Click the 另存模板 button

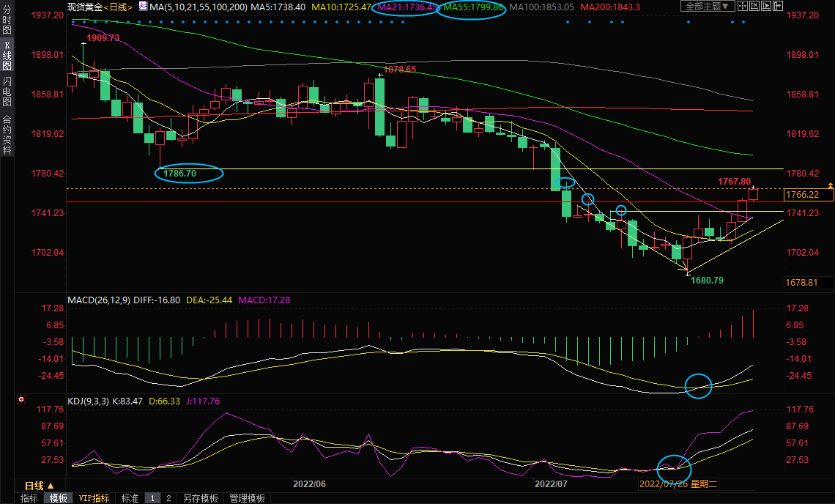tap(201, 498)
